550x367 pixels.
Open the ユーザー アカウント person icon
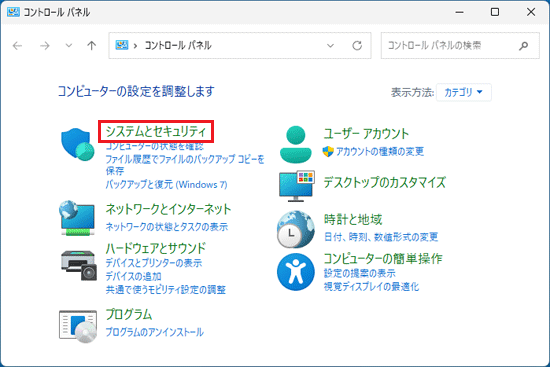(x=296, y=145)
